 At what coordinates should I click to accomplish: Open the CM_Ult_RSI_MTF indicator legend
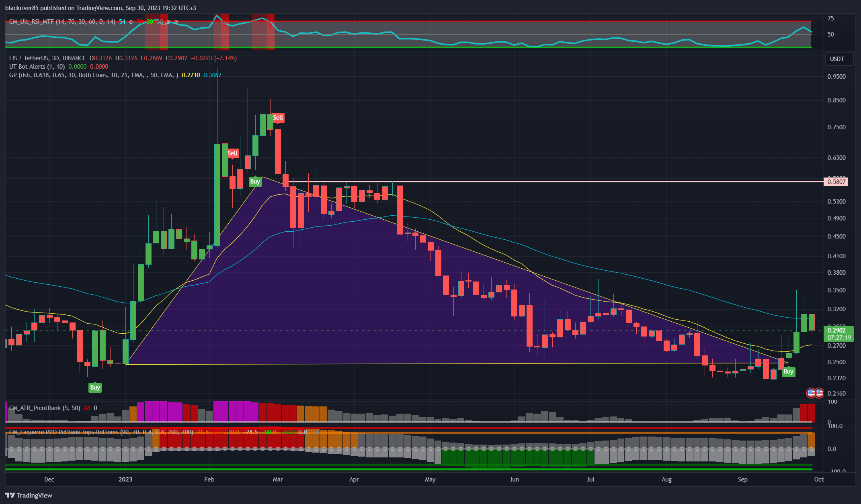[x=62, y=22]
